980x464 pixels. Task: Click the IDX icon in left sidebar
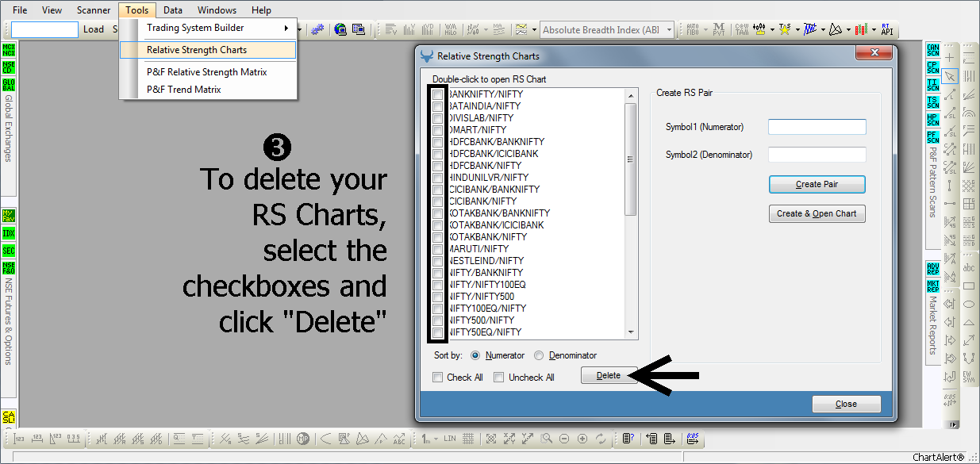[x=9, y=233]
